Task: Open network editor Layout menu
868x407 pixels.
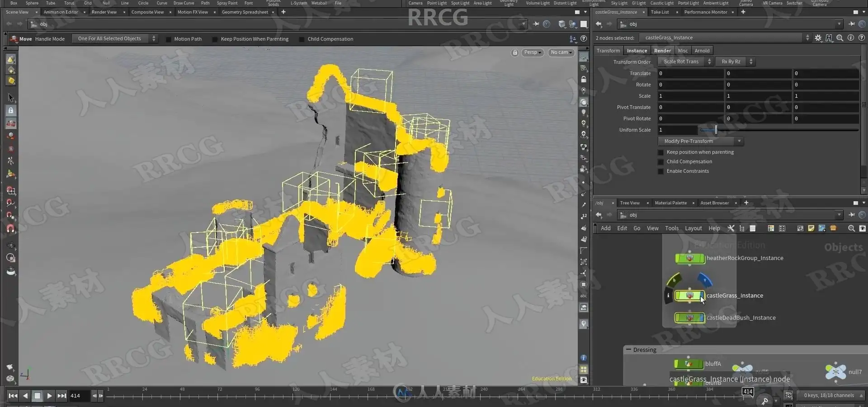Action: click(693, 228)
